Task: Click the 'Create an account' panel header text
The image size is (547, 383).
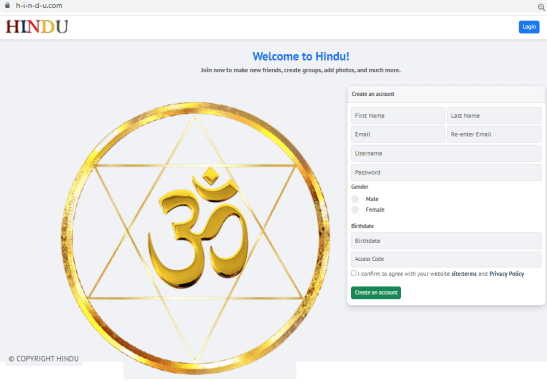Action: (373, 94)
